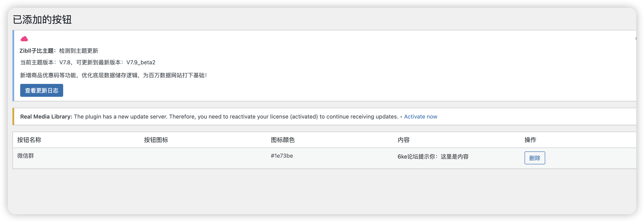The image size is (644, 222).
Task: Click the theme update description text
Action: 114,75
